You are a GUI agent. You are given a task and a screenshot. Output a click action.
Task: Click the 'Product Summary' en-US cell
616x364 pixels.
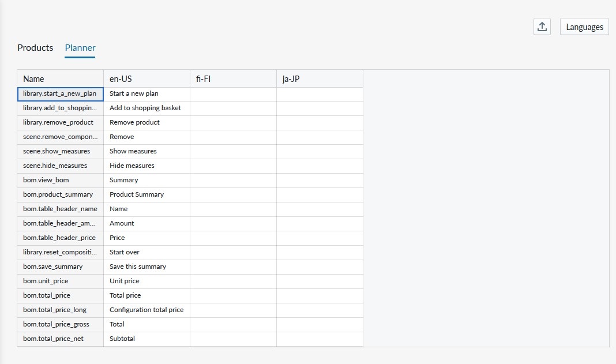(x=147, y=195)
